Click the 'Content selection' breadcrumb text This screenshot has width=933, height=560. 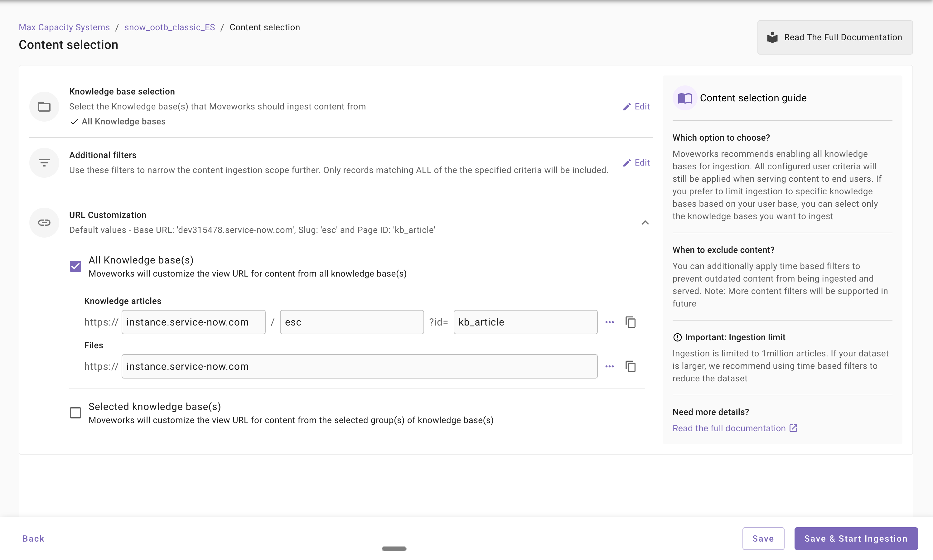(x=265, y=27)
